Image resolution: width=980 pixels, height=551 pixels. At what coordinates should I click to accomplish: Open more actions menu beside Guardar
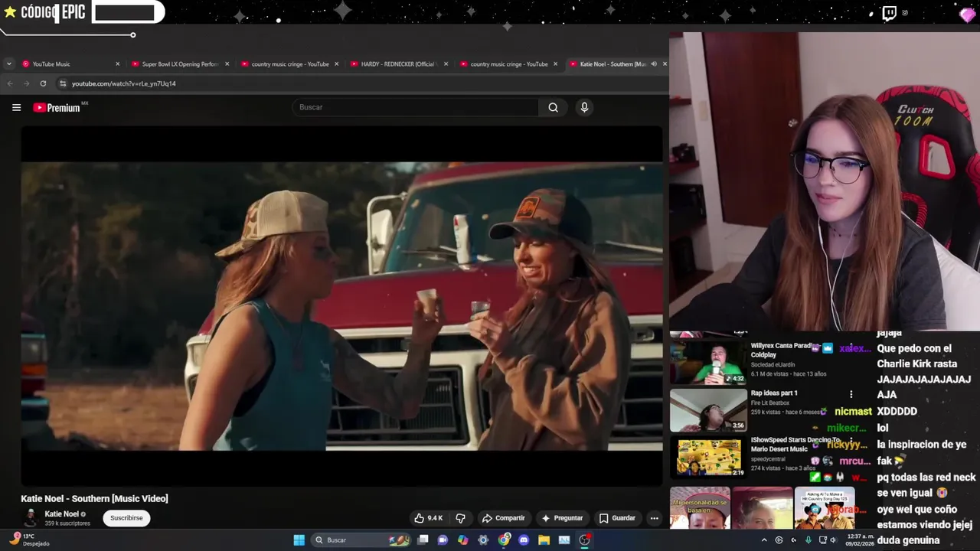654,518
